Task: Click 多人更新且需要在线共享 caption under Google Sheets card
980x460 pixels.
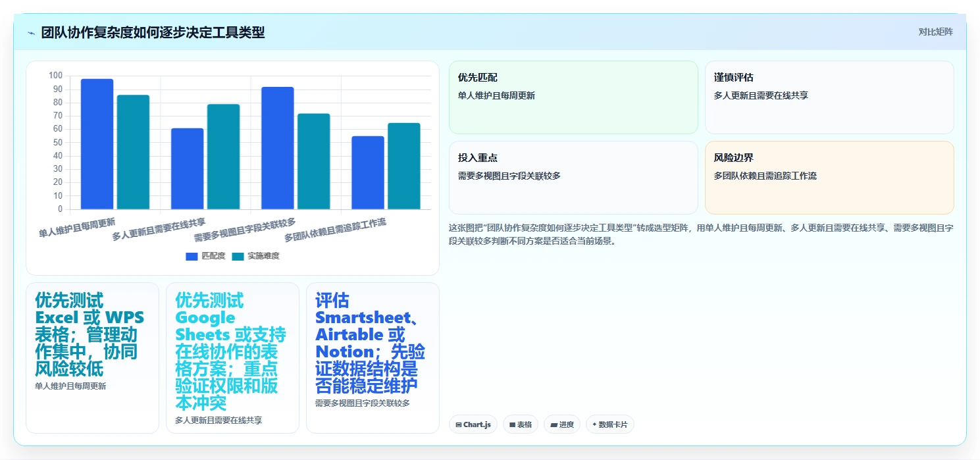Action: (219, 420)
